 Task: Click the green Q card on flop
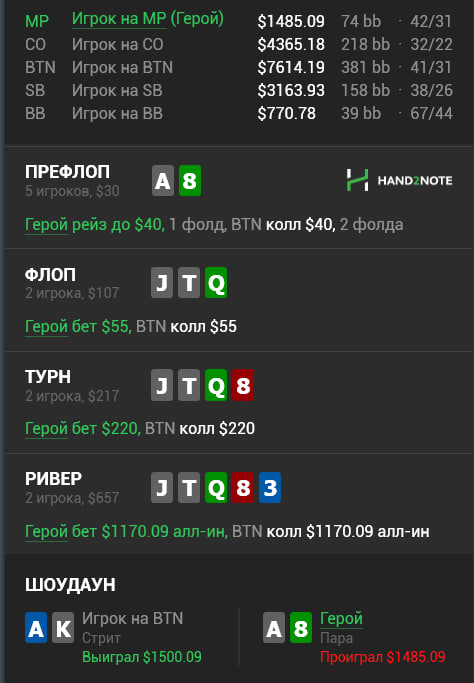216,283
